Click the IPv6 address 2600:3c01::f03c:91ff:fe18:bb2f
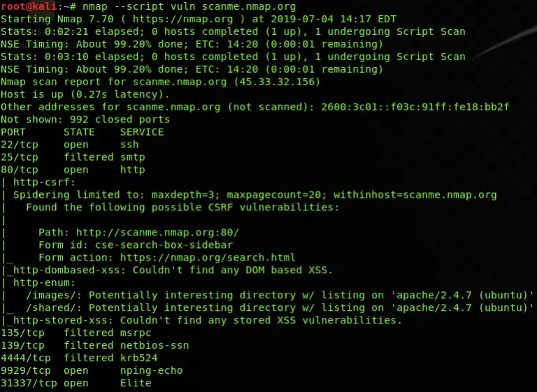Screen dimensions: 537x392 [x=415, y=107]
